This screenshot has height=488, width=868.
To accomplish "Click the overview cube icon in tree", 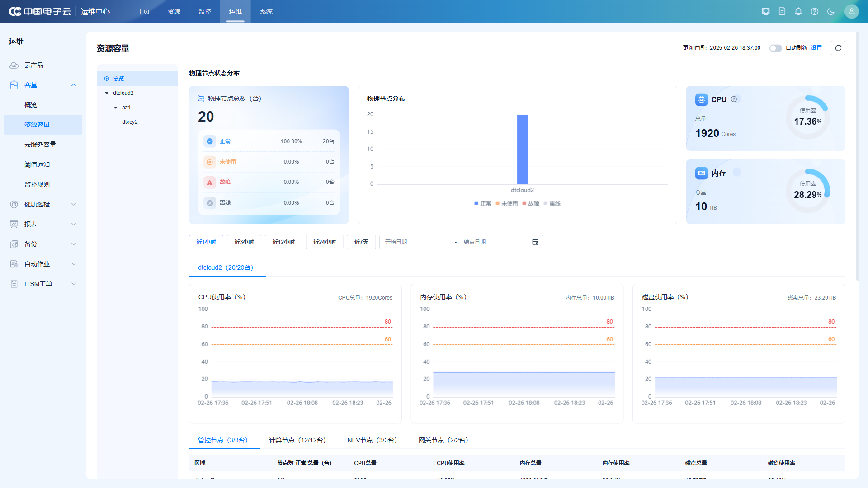I will 107,79.
